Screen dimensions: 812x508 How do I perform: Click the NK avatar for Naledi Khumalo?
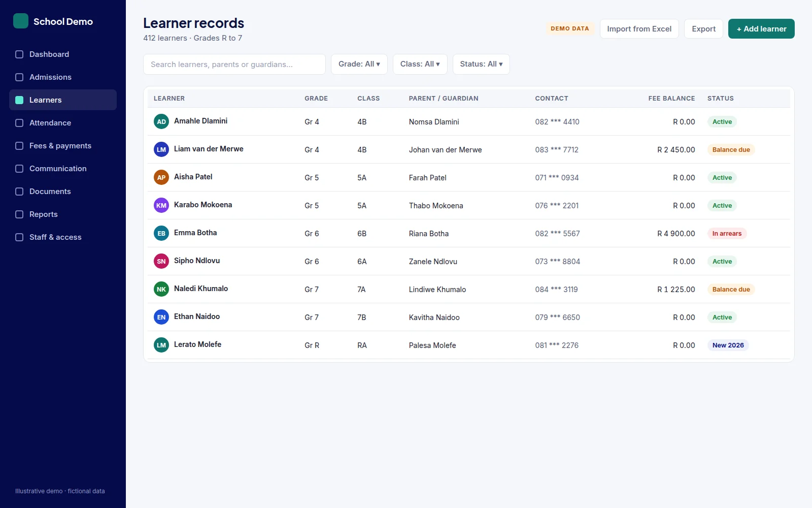point(161,289)
